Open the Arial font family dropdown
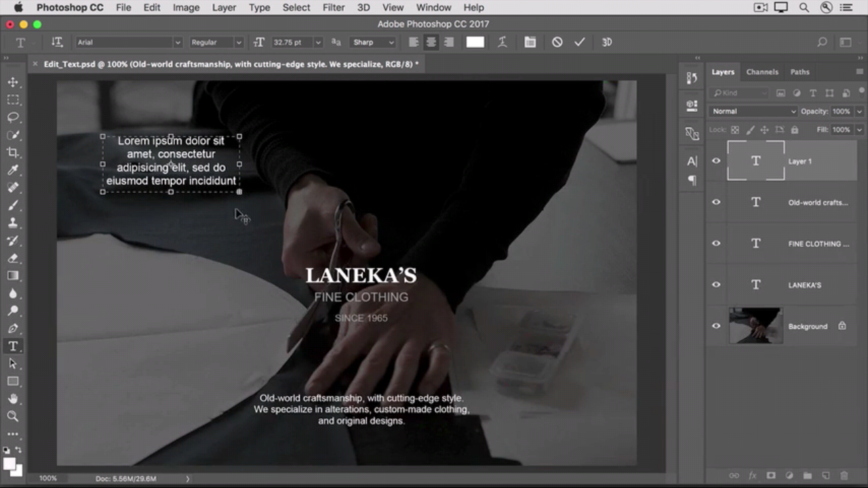This screenshot has width=868, height=488. (129, 42)
